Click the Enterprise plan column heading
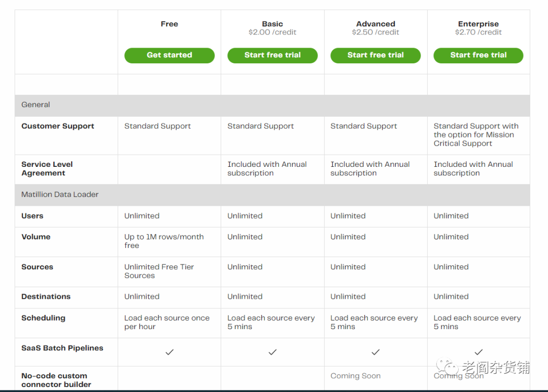The height and width of the screenshot is (392, 548). (478, 24)
